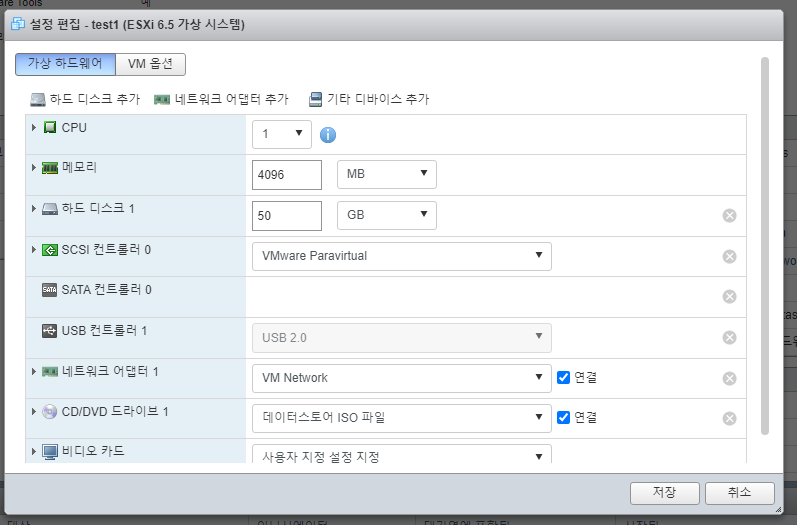Open the USB 2.0 dropdown

coord(402,338)
